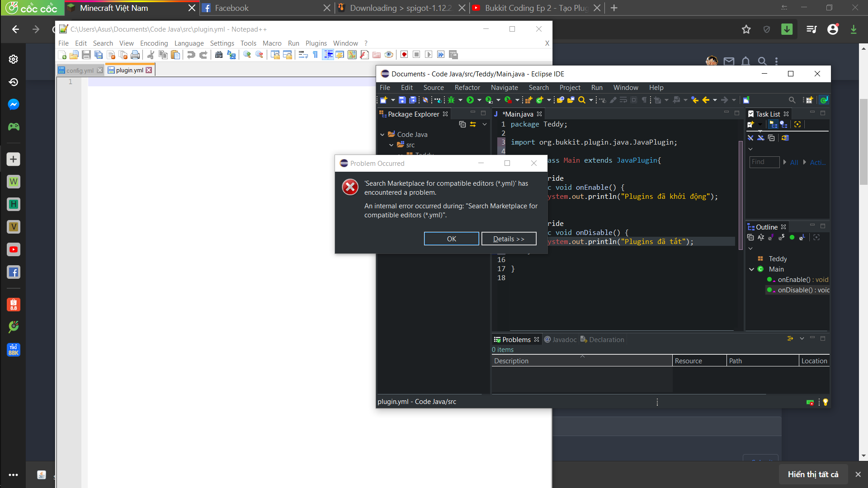Open the Refactor menu in Eclipse
Screen dimensions: 868x488
(467, 88)
